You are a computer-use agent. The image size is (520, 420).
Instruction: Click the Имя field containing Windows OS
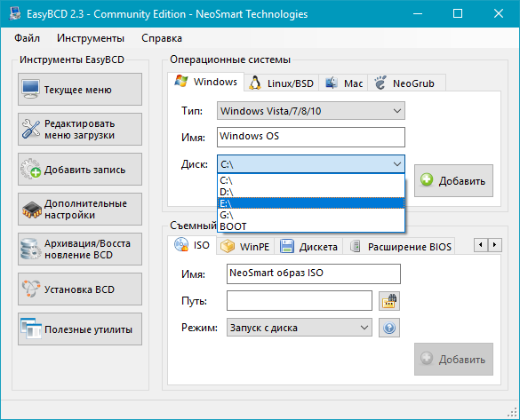click(x=311, y=137)
